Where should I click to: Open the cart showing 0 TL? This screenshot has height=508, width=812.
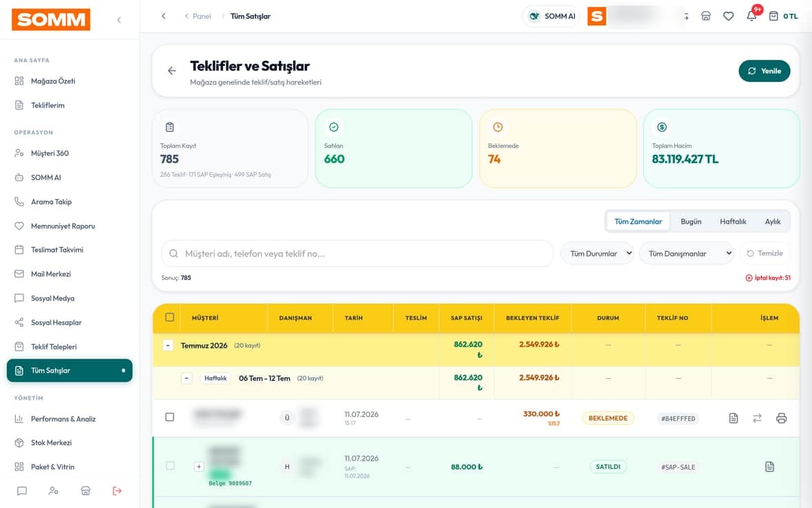783,16
